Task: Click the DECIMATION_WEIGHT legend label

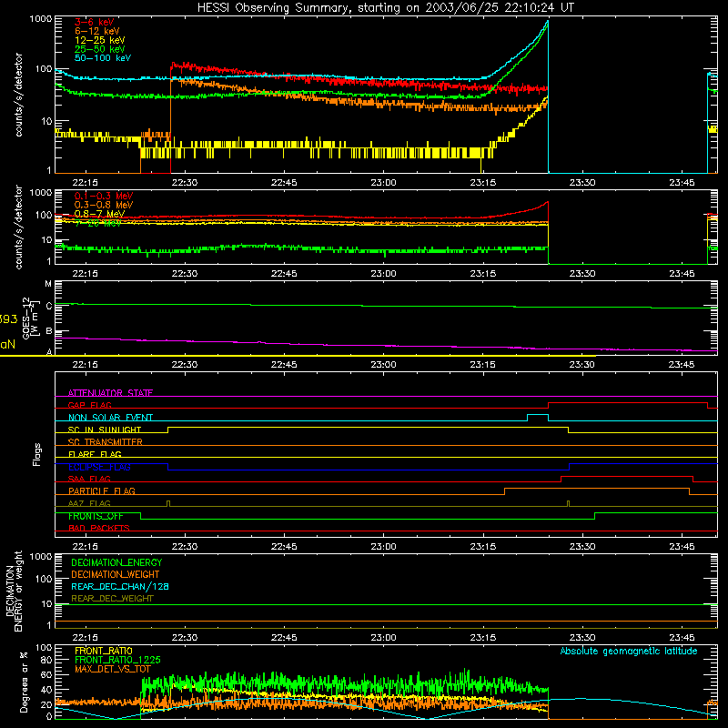Action: [x=116, y=574]
